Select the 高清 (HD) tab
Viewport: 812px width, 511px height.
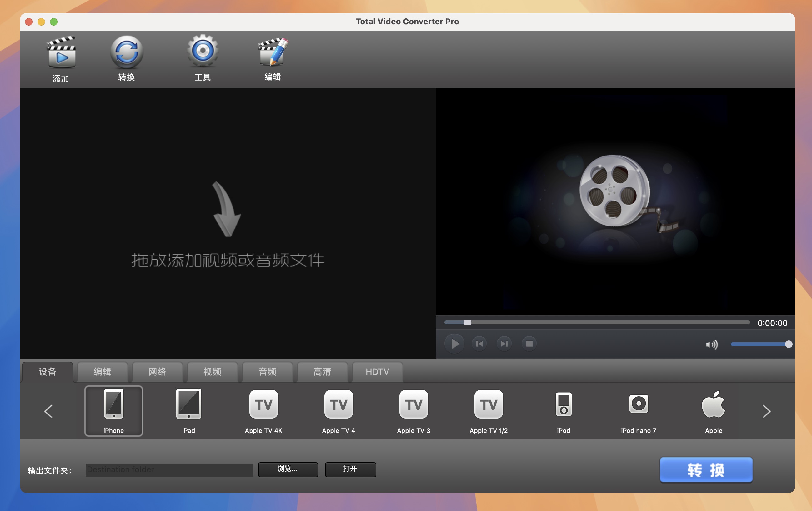[x=322, y=371]
